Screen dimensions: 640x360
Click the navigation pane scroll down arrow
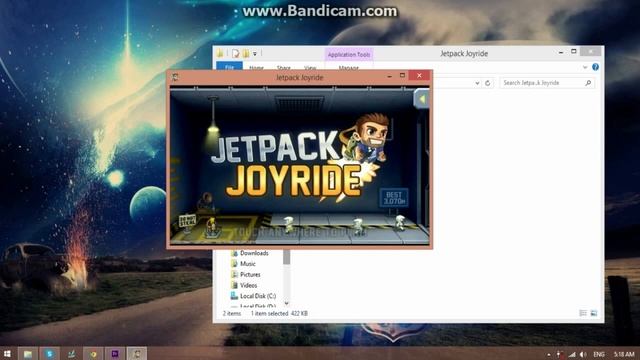point(287,303)
